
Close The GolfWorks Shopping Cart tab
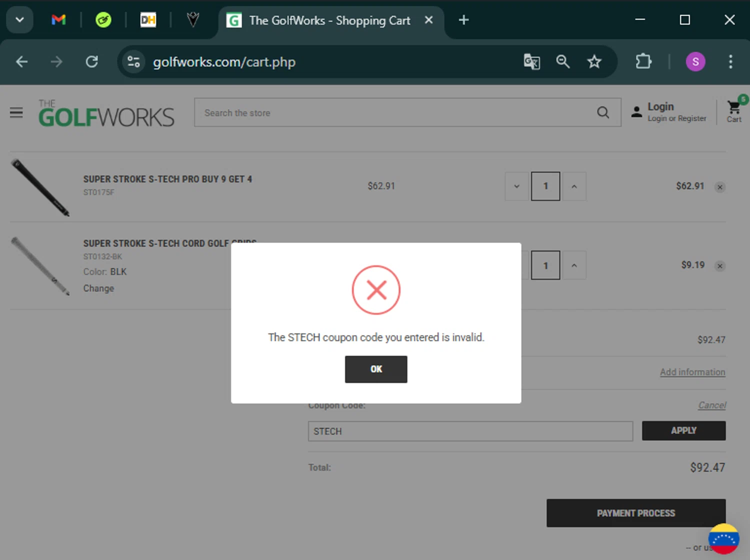(428, 20)
